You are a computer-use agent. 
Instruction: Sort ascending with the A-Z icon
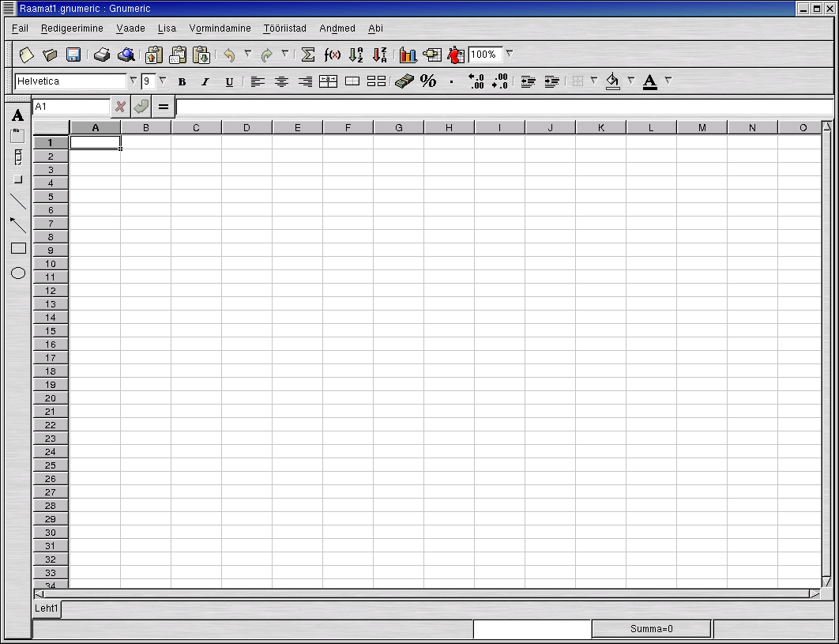pos(356,55)
